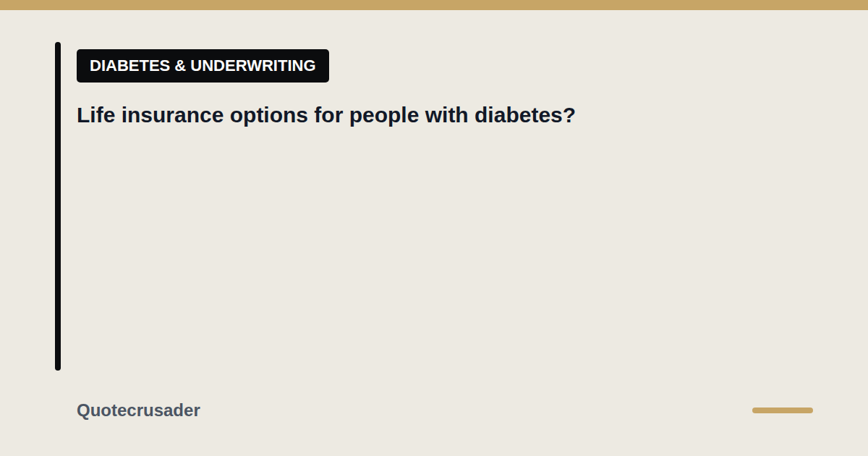This screenshot has height=456, width=868.
Task: Click the gold strip along the top edge
Action: click(434, 5)
